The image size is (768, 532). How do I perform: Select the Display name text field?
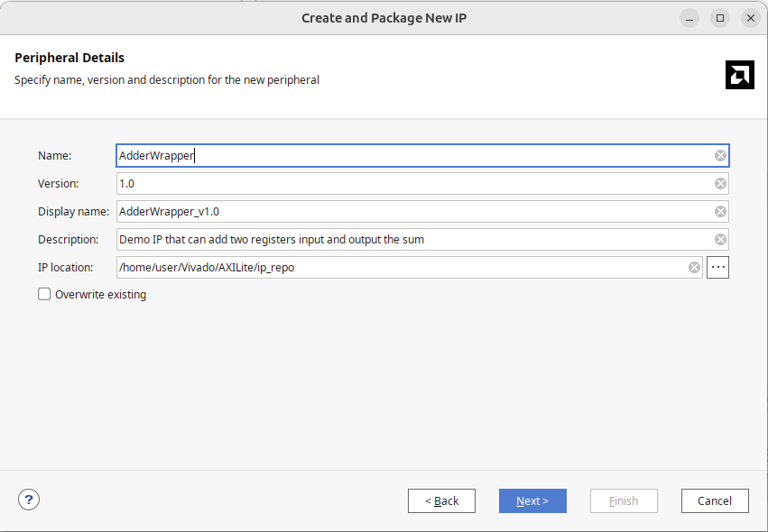click(x=406, y=212)
